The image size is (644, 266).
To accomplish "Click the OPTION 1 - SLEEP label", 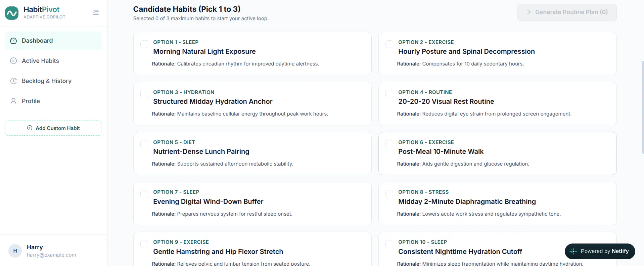I will pos(176,42).
